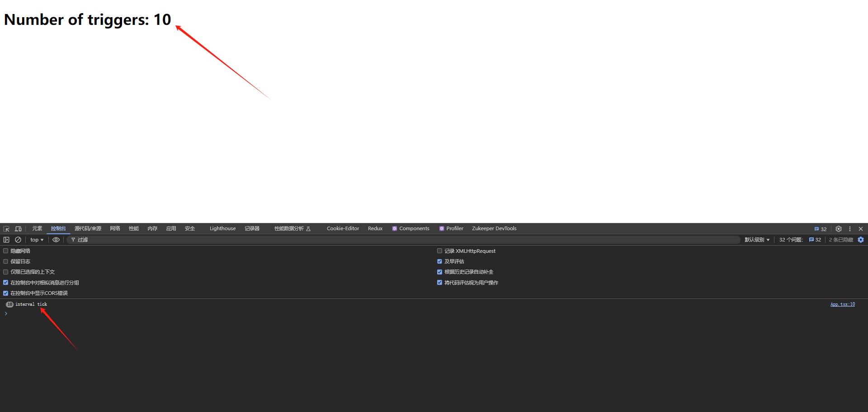The width and height of the screenshot is (868, 412).
Task: Show the console sidebar panel icon
Action: click(x=6, y=240)
